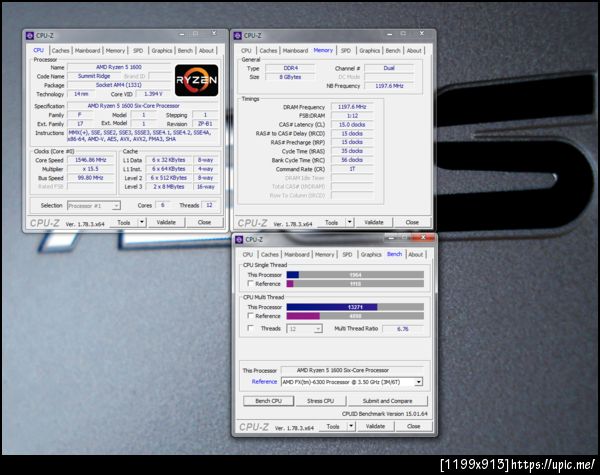
Task: Select the Caches tab in the Bench window
Action: pos(270,255)
